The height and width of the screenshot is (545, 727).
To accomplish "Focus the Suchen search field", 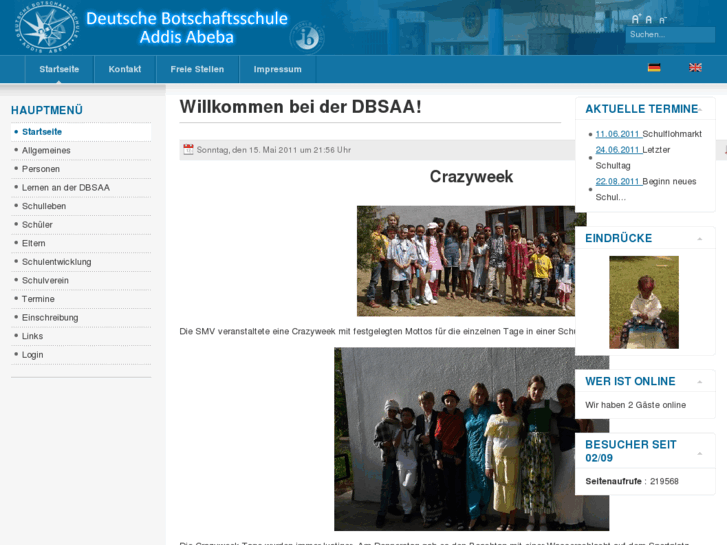I will tap(670, 35).
